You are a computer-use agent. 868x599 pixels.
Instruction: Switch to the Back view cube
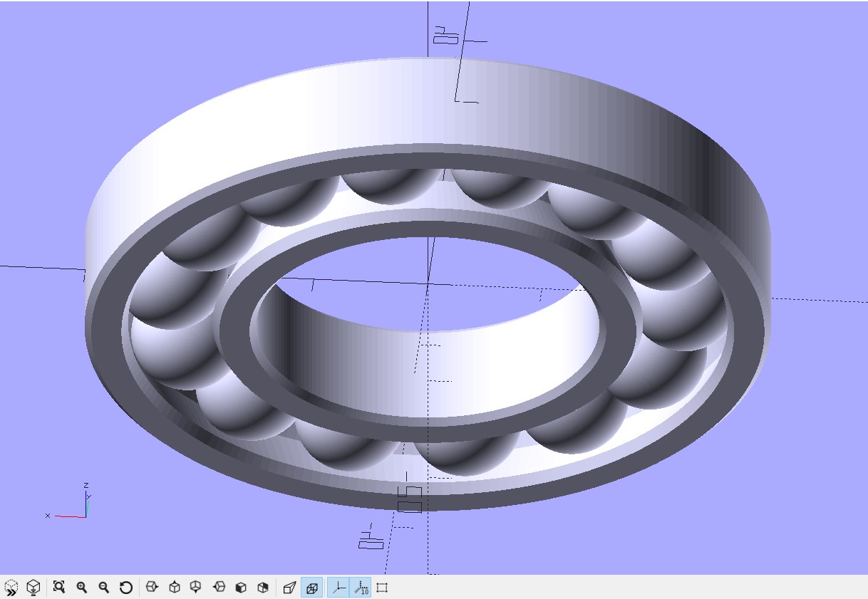coord(263,588)
